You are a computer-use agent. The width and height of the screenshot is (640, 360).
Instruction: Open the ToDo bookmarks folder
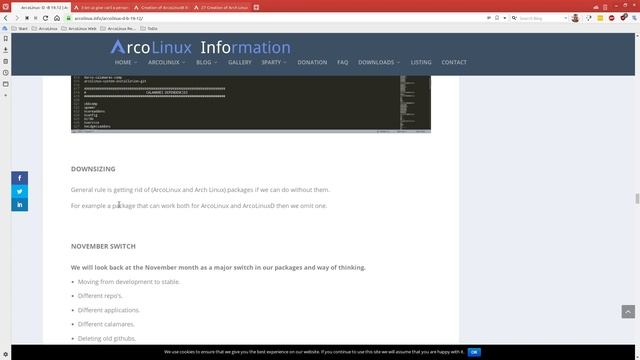point(149,29)
